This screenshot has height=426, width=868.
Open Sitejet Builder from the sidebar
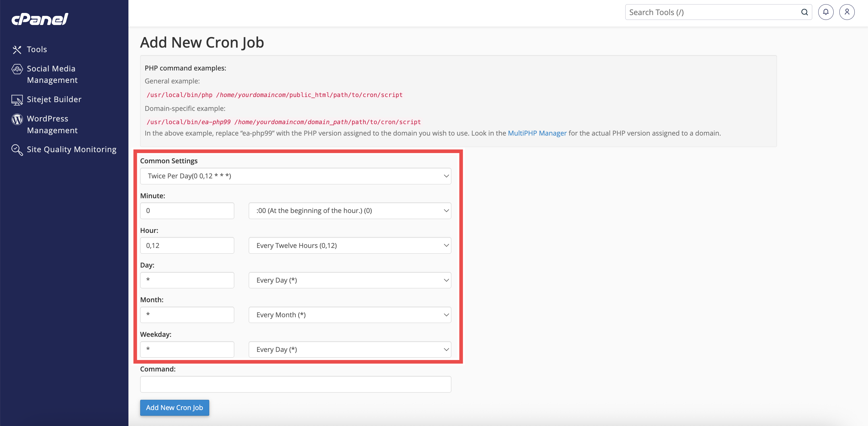(54, 99)
